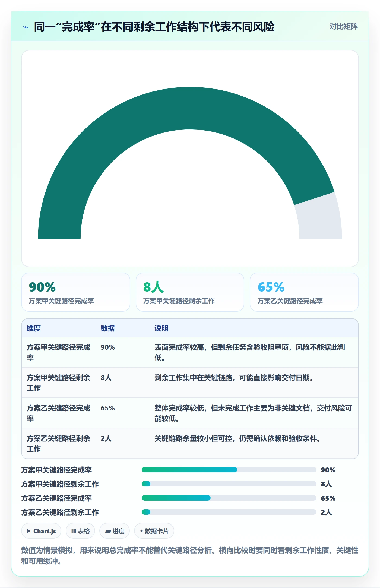Click the 对比矩阵 label in the header

(343, 27)
